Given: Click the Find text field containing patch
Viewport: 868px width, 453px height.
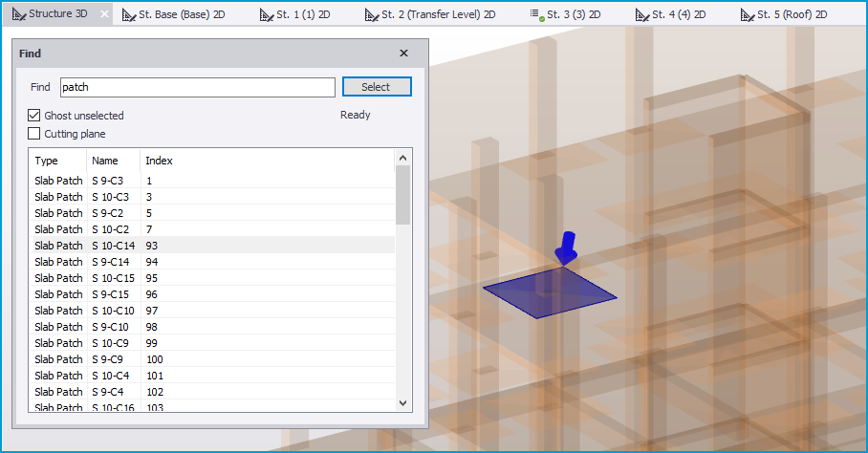Looking at the screenshot, I should [x=198, y=87].
